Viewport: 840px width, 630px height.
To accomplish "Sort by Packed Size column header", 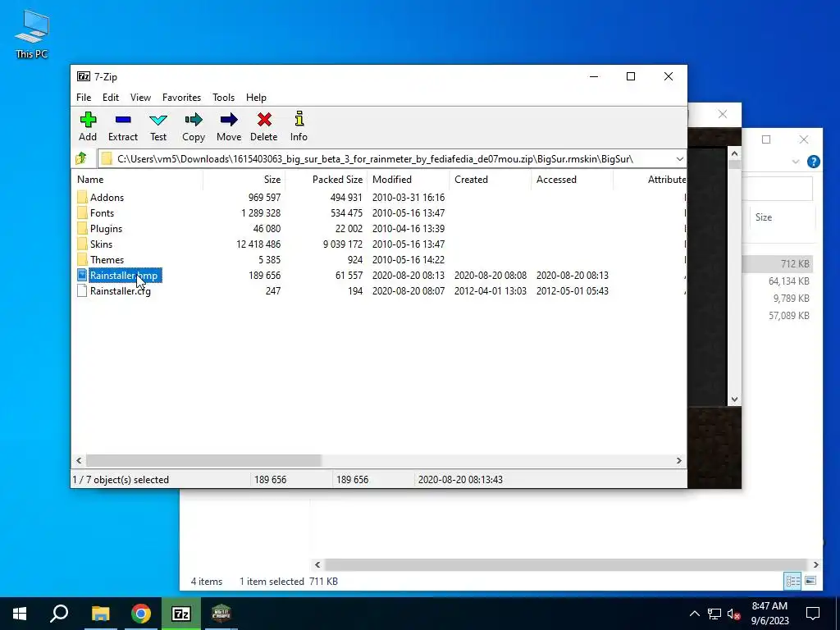I will 326,180.
